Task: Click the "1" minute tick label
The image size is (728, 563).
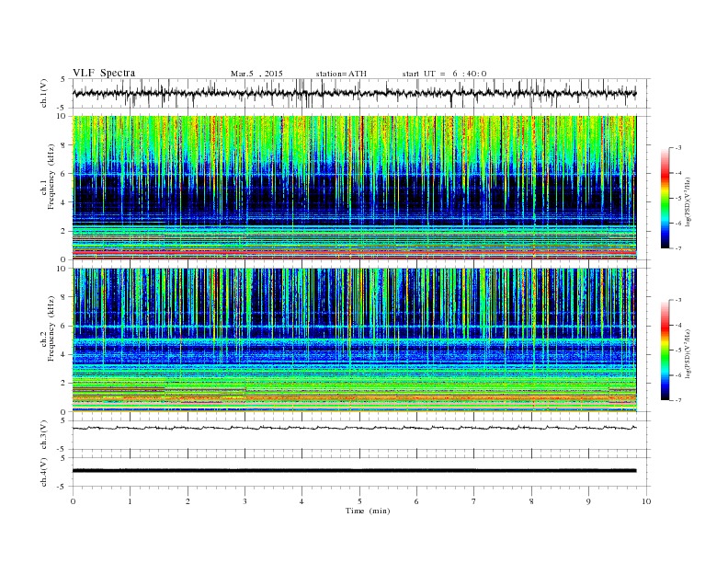Action: click(x=131, y=501)
